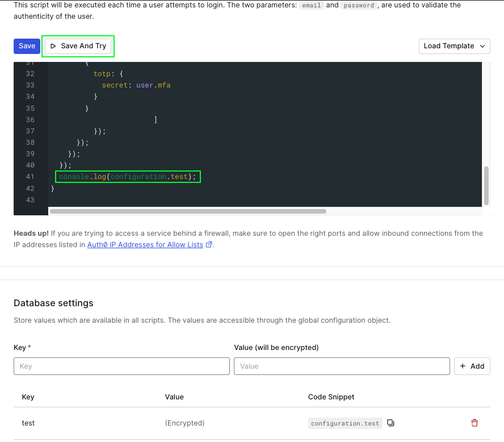Click line number 41 in the gutter
Image resolution: width=504 pixels, height=442 pixels.
point(30,177)
